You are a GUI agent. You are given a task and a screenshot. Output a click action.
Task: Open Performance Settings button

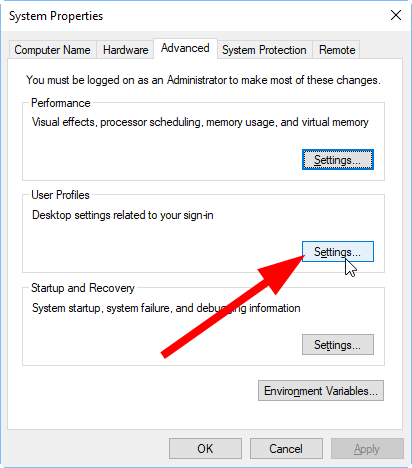pyautogui.click(x=338, y=160)
